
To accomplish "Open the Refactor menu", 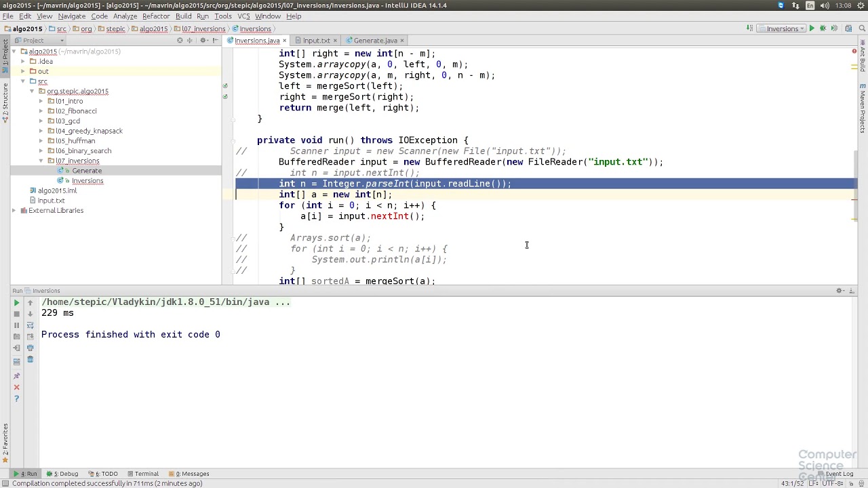I will 156,16.
